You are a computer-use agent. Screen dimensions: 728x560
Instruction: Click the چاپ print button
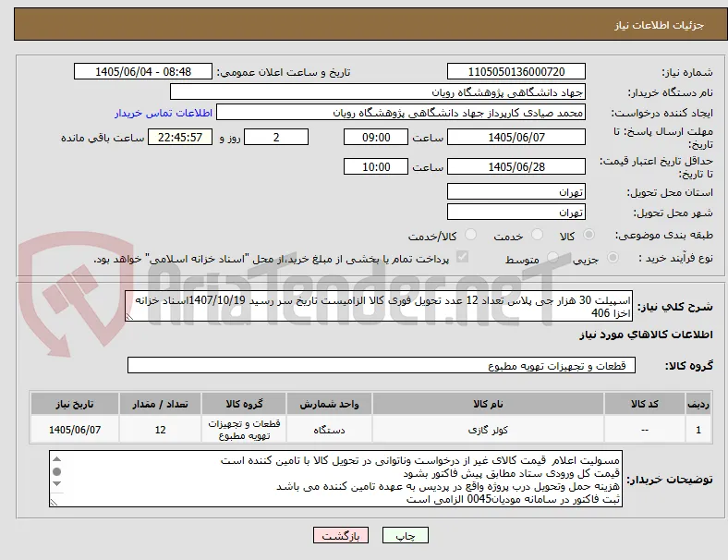pyautogui.click(x=405, y=535)
